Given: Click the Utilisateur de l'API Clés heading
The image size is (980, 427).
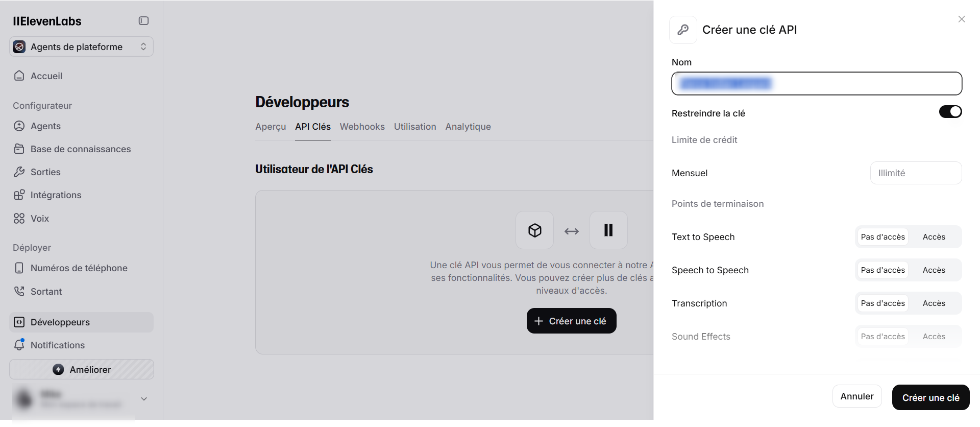Looking at the screenshot, I should pos(314,169).
